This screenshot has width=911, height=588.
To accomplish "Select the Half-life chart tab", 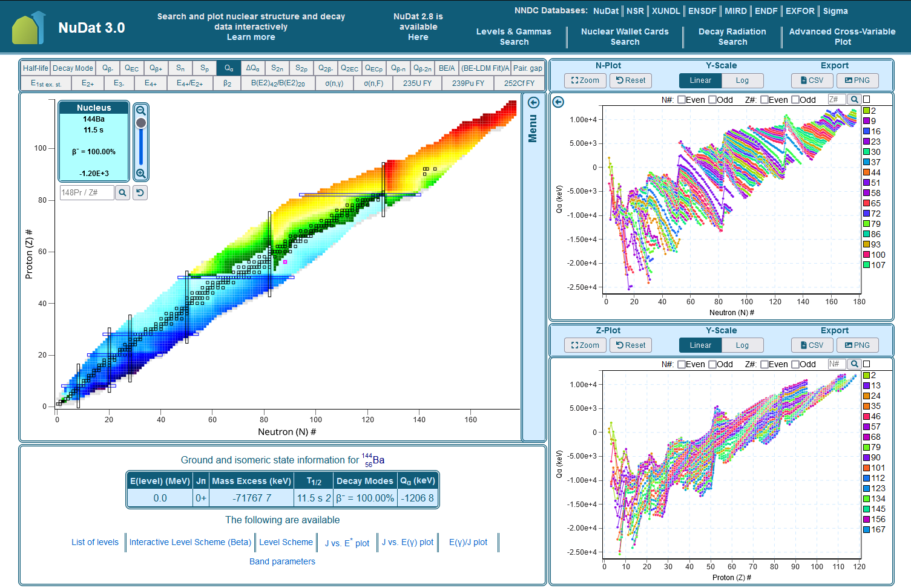I will coord(35,68).
